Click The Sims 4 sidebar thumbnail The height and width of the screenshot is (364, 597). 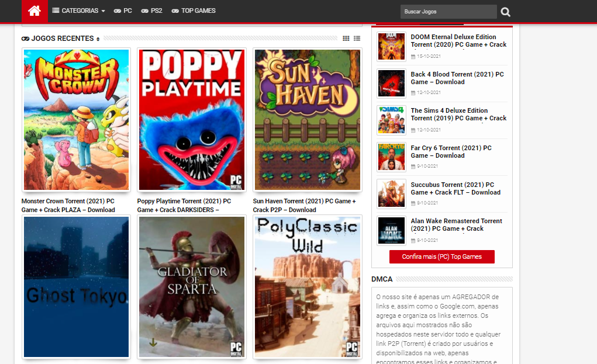pyautogui.click(x=391, y=120)
